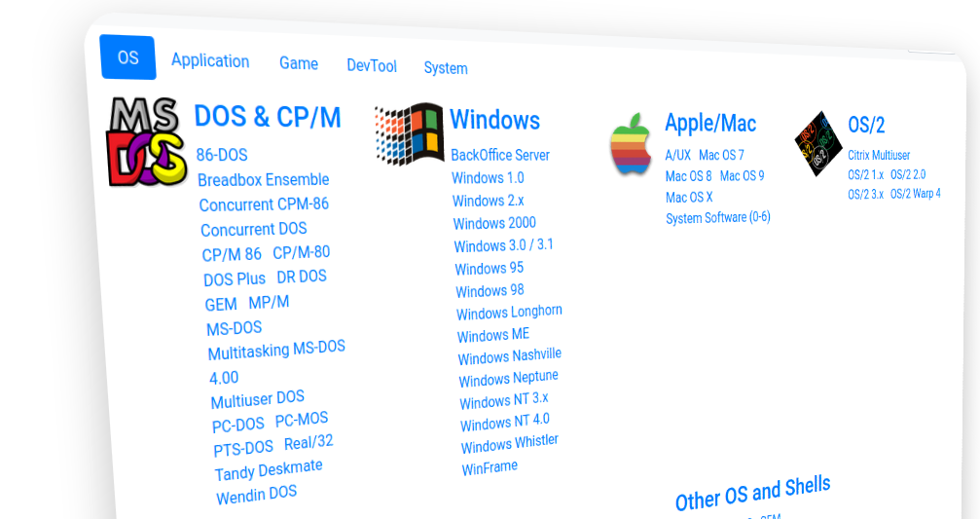Open PTS-DOS
The image size is (980, 519).
(243, 448)
